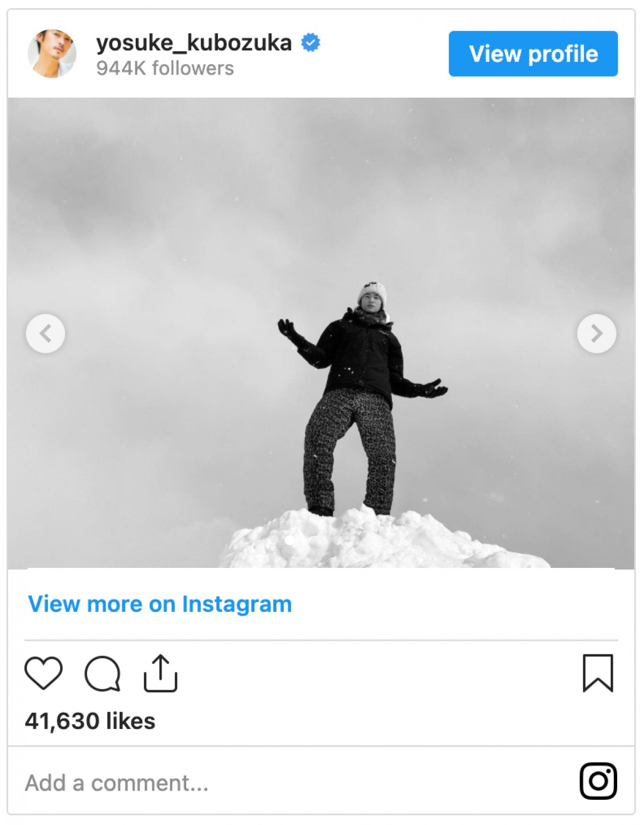Click the View profile button
Viewport: 644px width, 825px height.
point(533,54)
